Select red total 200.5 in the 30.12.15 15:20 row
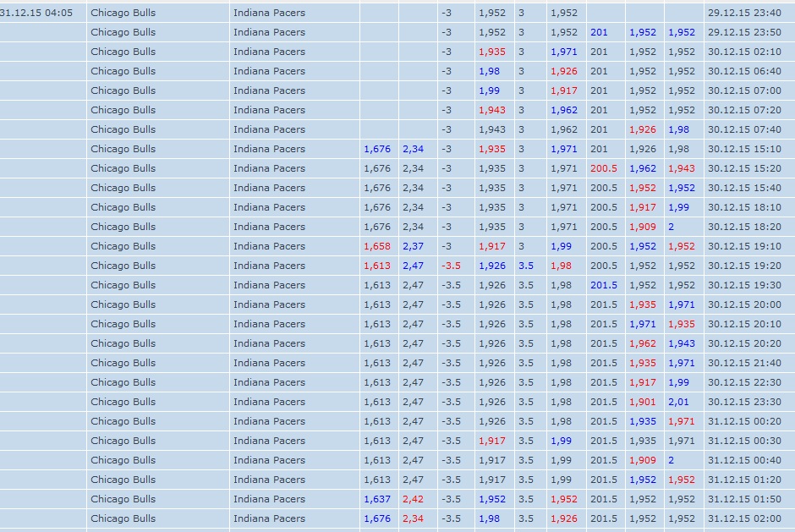Screen dimensions: 795x532 coord(603,168)
